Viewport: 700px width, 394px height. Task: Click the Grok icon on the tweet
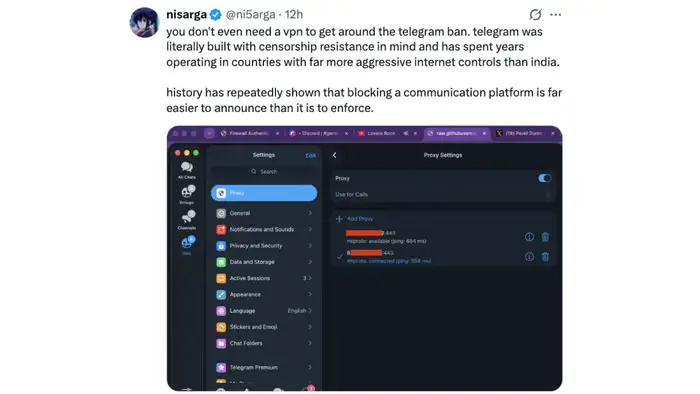pos(535,15)
